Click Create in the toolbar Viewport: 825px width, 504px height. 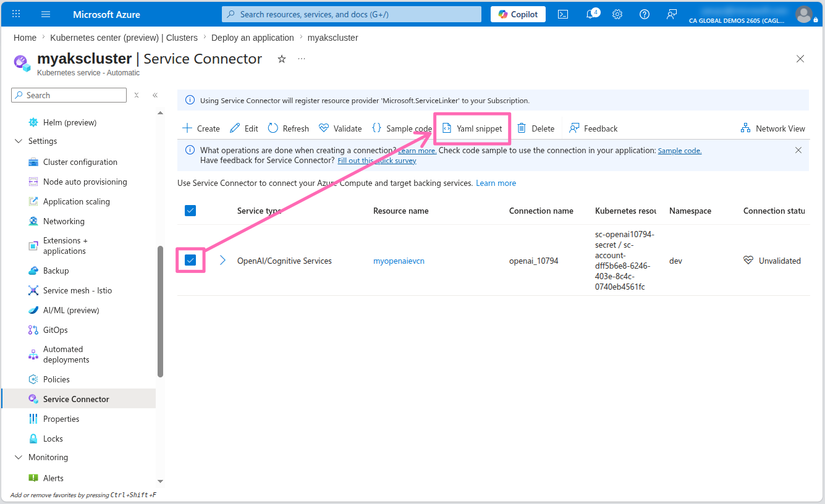pyautogui.click(x=201, y=128)
